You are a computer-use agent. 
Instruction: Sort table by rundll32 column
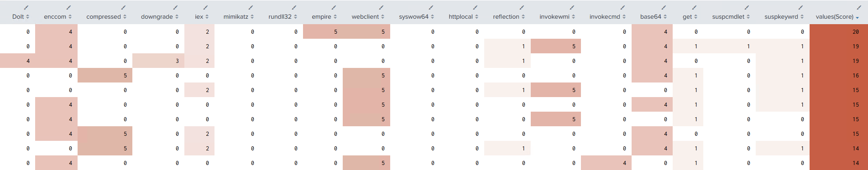click(282, 16)
